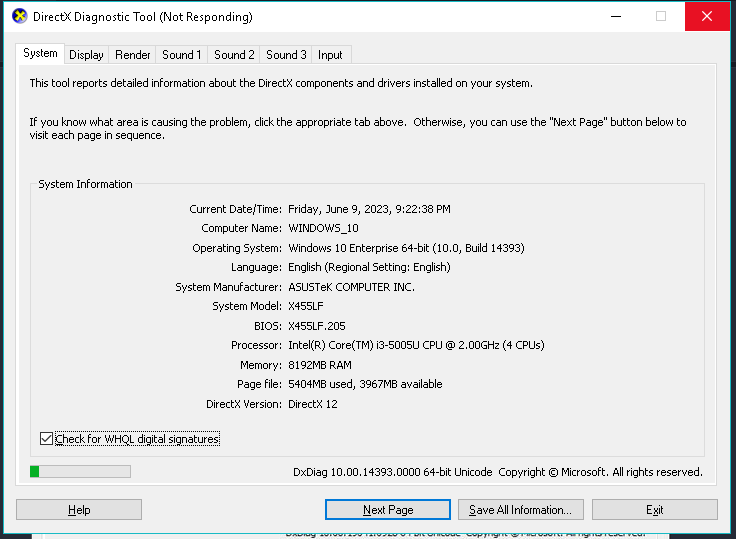Close the DirectX Diagnostic Tool window
This screenshot has height=539, width=736.
(x=707, y=16)
